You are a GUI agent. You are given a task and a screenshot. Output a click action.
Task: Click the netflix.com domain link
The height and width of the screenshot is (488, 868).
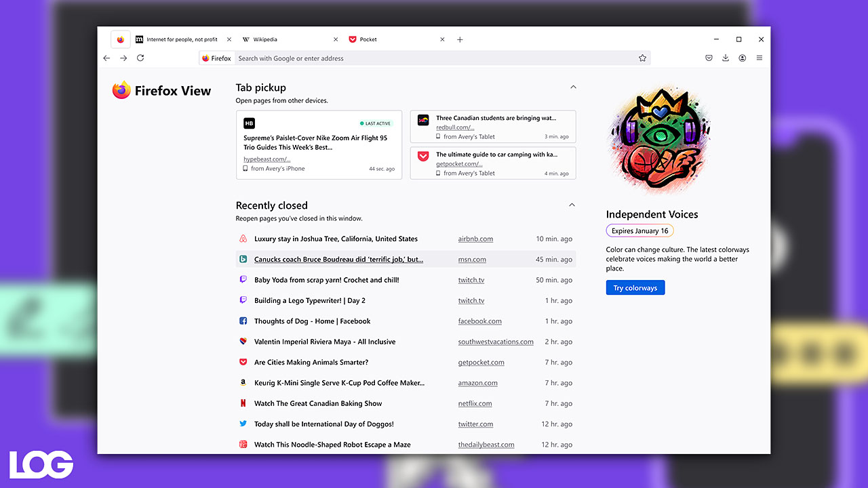475,403
